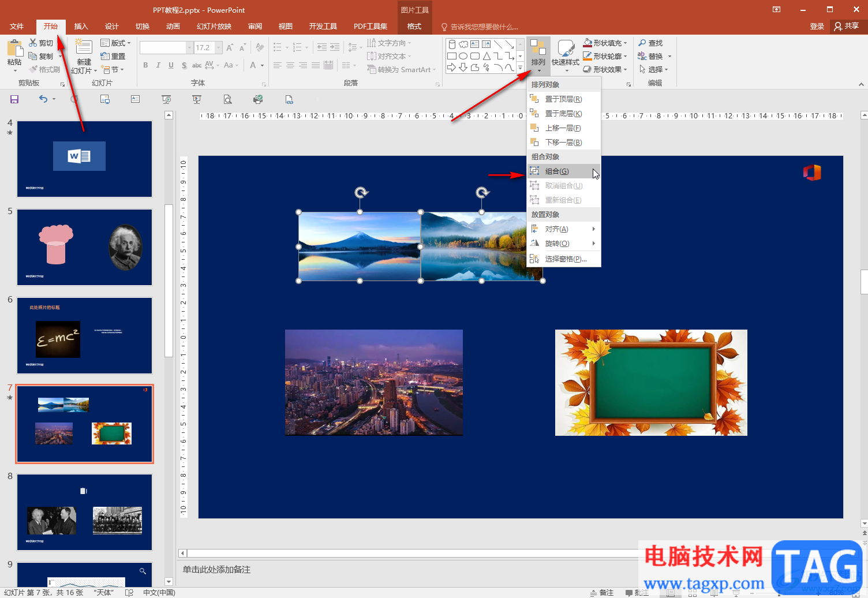Toggle center text alignment
This screenshot has height=598, width=868.
[x=290, y=65]
